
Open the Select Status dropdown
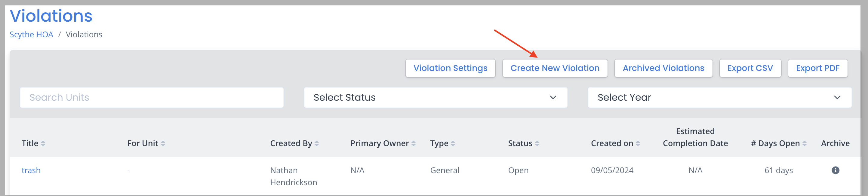[x=435, y=98]
